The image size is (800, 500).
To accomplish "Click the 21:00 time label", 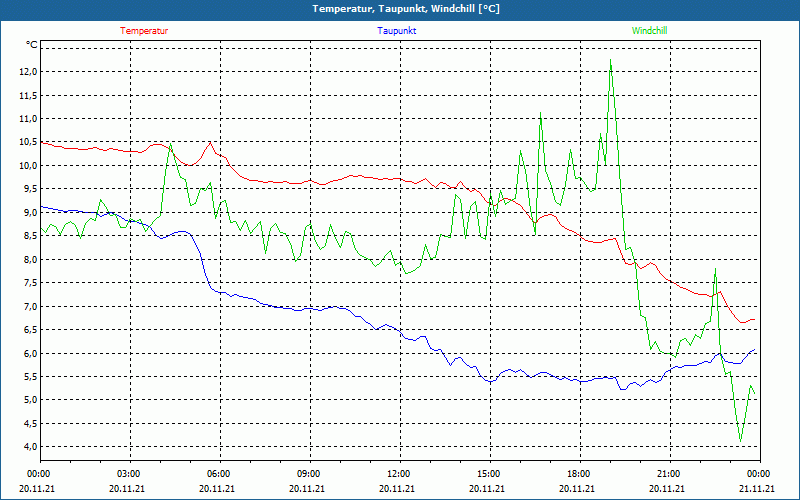I will (x=667, y=474).
